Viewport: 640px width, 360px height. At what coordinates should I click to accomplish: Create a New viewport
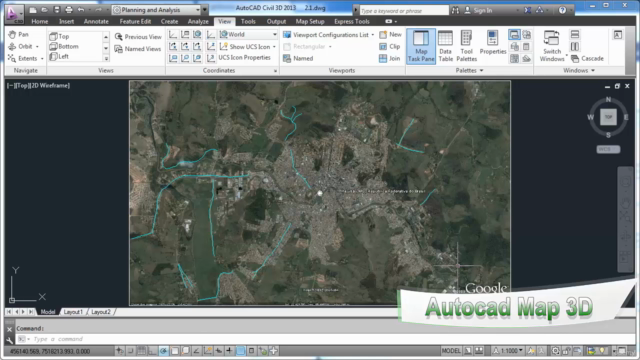(390, 35)
